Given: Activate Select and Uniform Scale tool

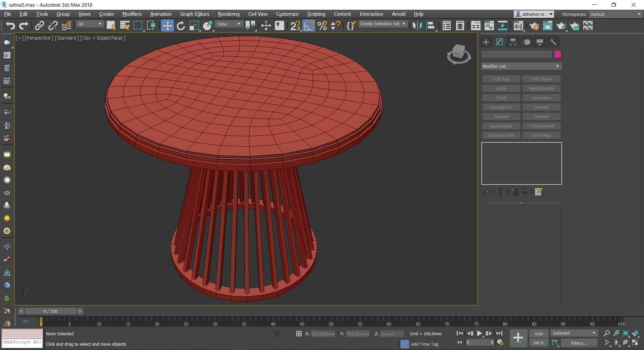Looking at the screenshot, I should 194,26.
